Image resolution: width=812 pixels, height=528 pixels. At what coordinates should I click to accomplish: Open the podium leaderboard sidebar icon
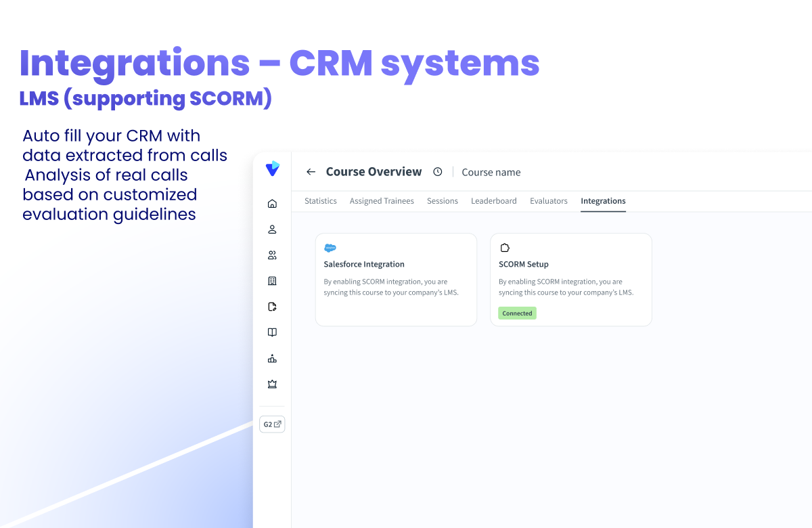(x=272, y=358)
